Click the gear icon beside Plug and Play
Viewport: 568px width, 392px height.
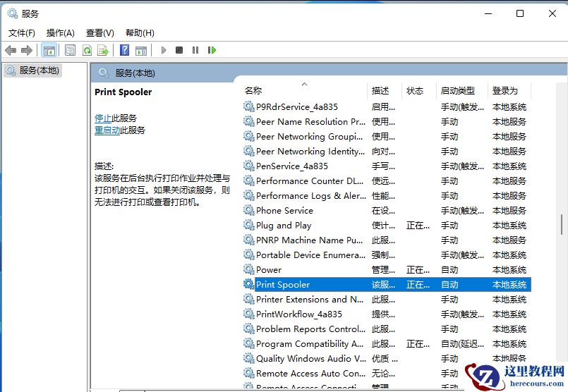[x=248, y=225]
